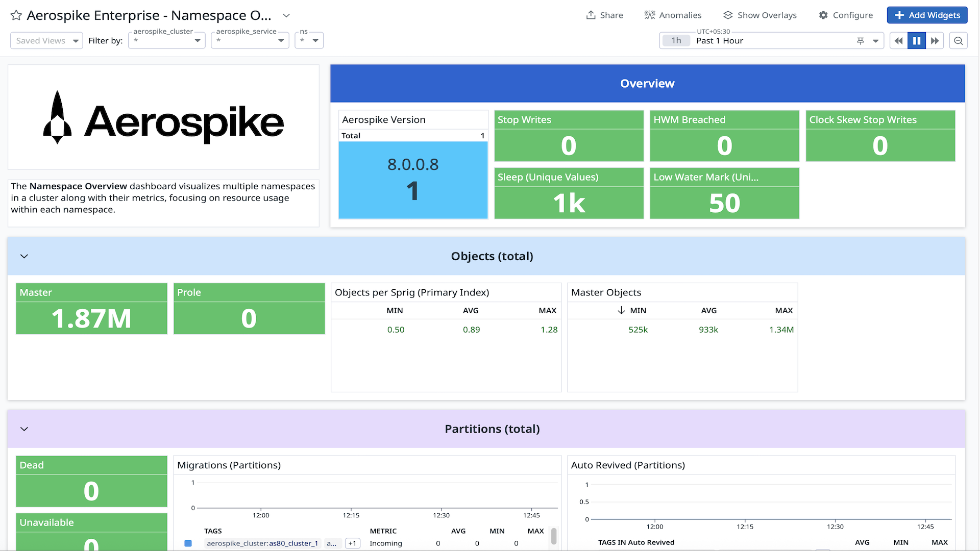Step forward in time with fast-forward button

[935, 41]
